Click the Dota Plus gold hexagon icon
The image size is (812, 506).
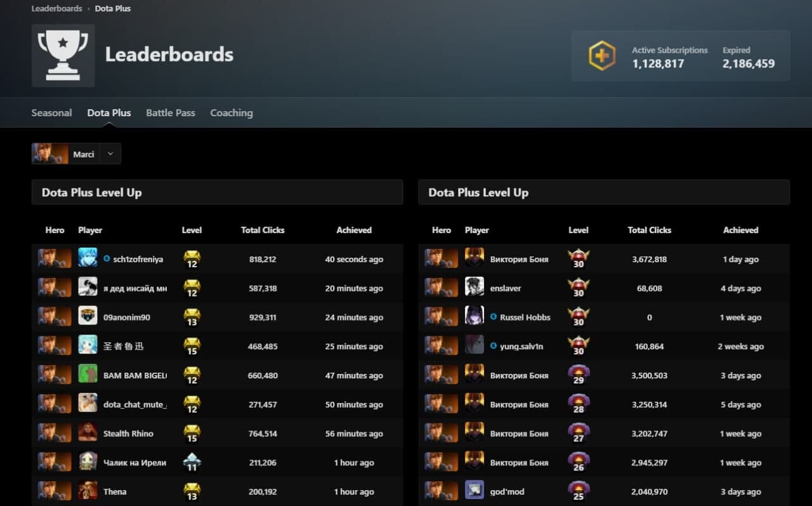point(601,56)
